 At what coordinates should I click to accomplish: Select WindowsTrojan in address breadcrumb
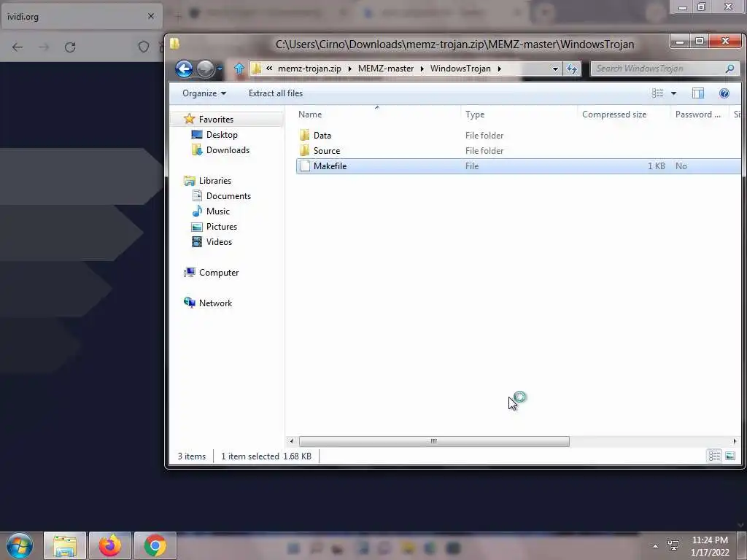[460, 69]
